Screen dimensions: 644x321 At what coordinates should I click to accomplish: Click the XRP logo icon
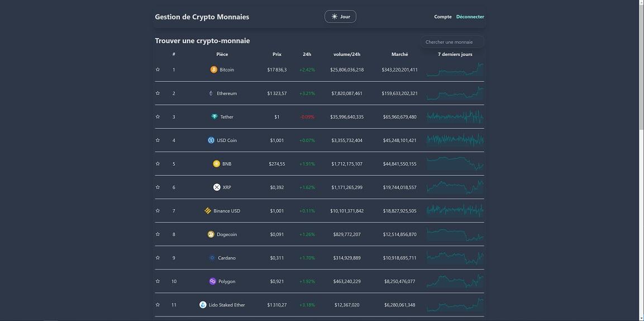(x=217, y=187)
